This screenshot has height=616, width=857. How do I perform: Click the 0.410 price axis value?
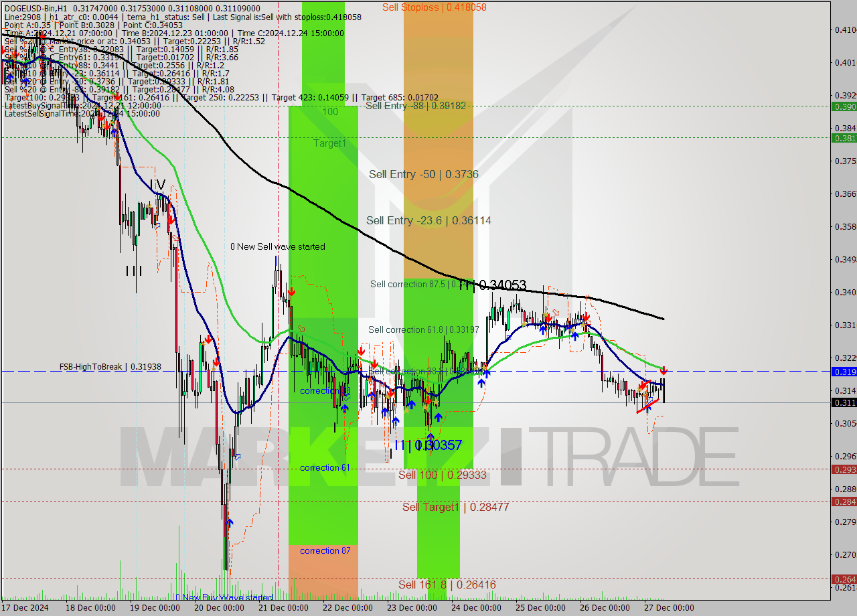[845, 29]
